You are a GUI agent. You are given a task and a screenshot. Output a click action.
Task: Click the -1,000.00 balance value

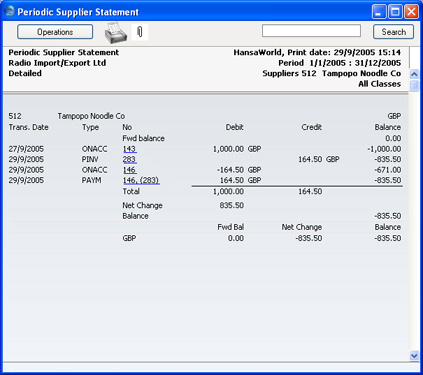pos(384,149)
